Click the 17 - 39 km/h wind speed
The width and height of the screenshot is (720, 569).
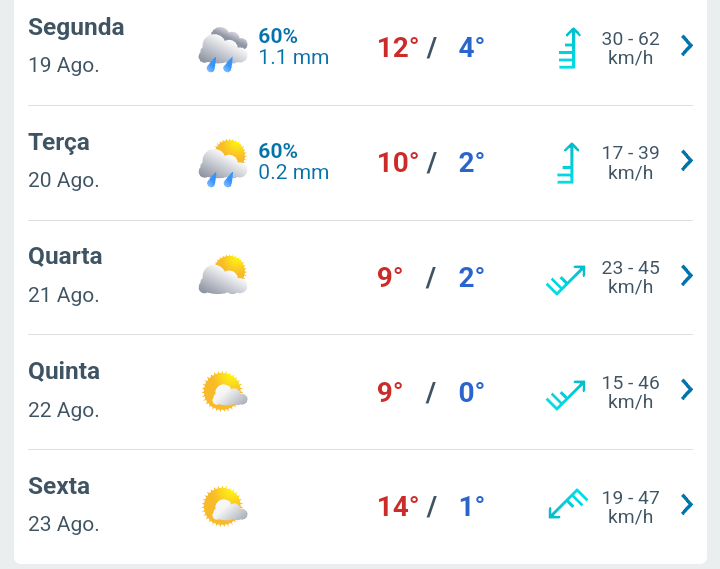[x=630, y=163]
